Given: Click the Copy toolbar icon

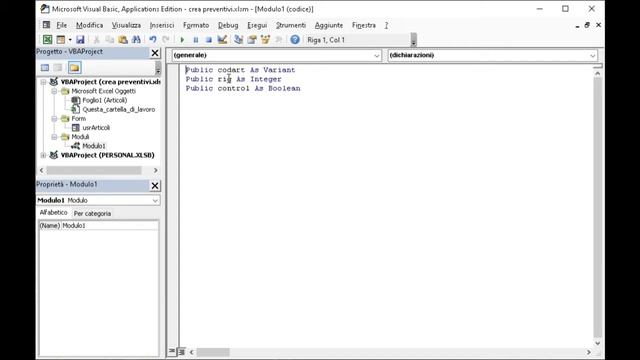Looking at the screenshot, I should click(109, 40).
